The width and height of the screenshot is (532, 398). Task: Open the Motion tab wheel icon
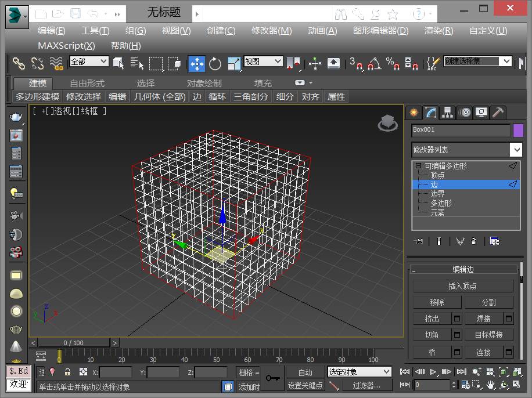[465, 113]
